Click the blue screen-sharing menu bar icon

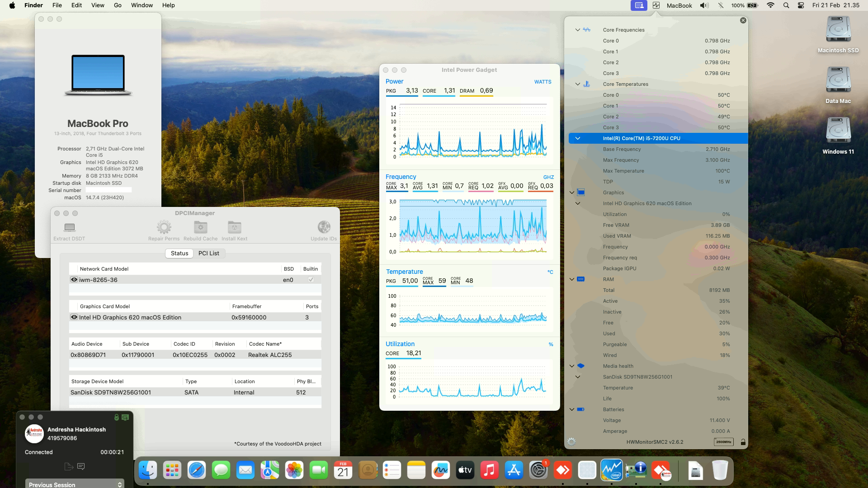point(639,5)
